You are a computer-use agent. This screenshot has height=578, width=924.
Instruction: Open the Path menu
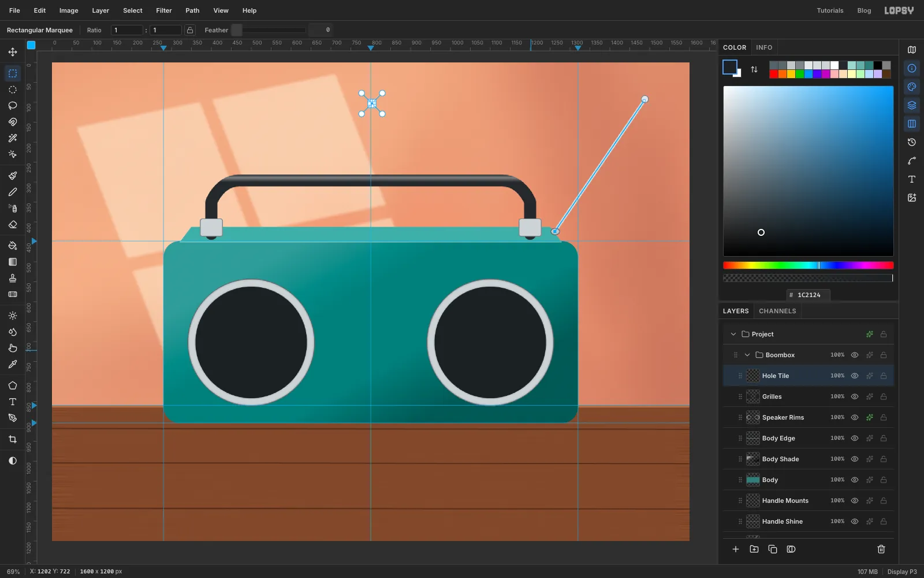[192, 10]
